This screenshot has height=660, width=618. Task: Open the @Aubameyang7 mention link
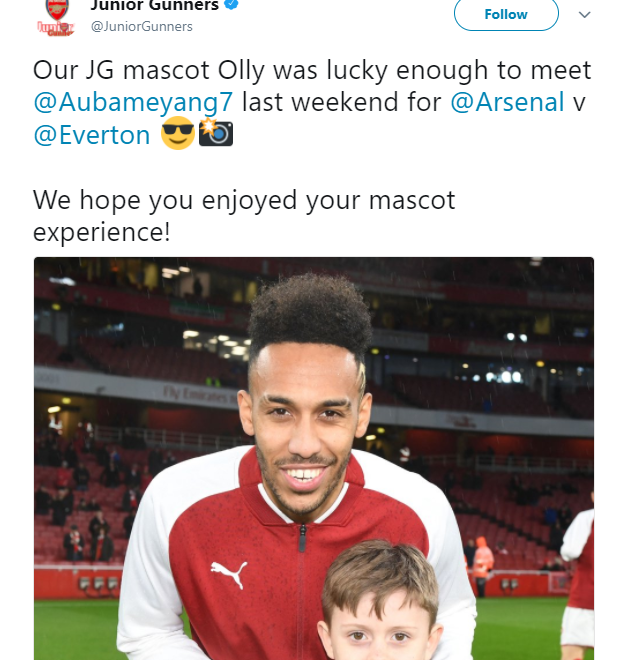pos(133,102)
